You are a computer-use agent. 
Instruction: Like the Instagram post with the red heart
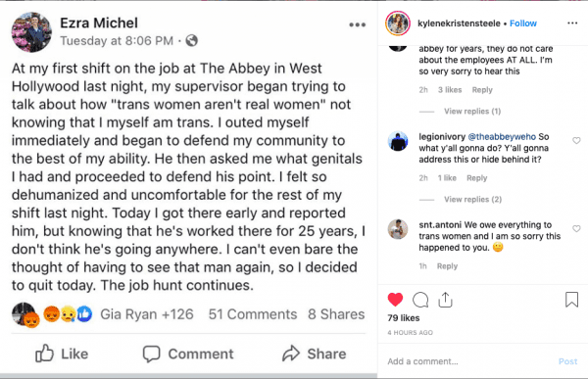tap(395, 300)
